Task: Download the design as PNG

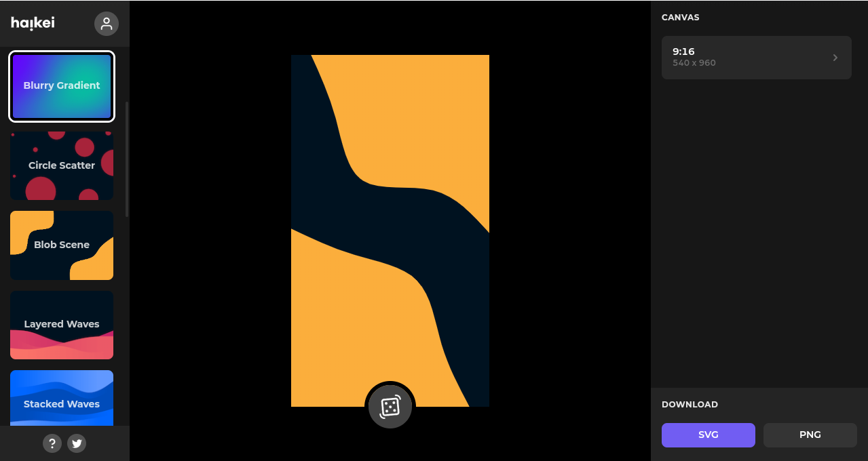Action: point(810,435)
